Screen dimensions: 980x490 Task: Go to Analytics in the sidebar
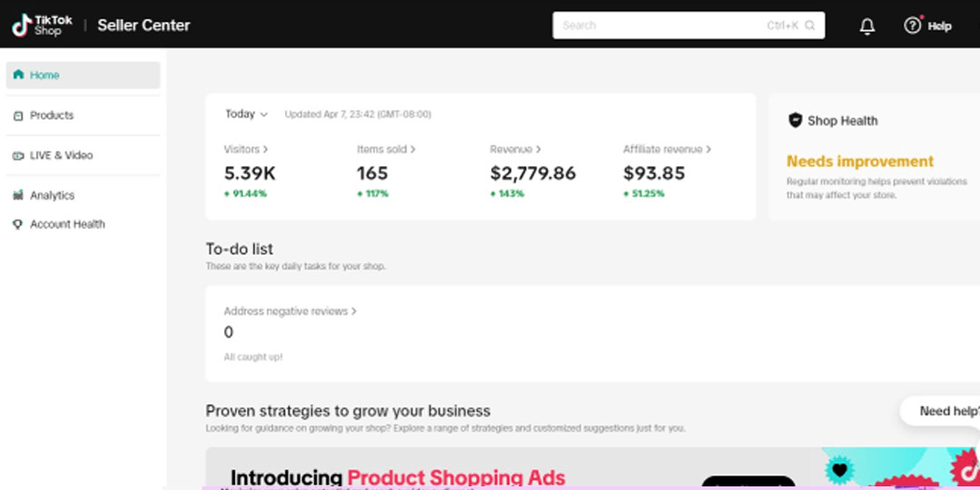(x=52, y=195)
